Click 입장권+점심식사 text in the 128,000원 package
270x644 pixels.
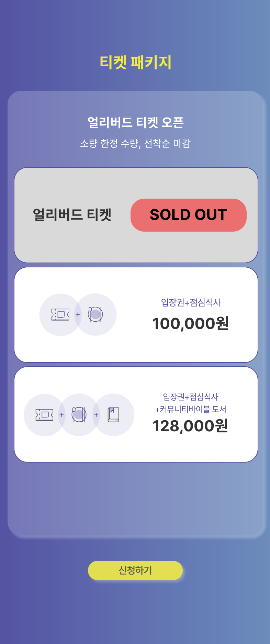pos(191,397)
